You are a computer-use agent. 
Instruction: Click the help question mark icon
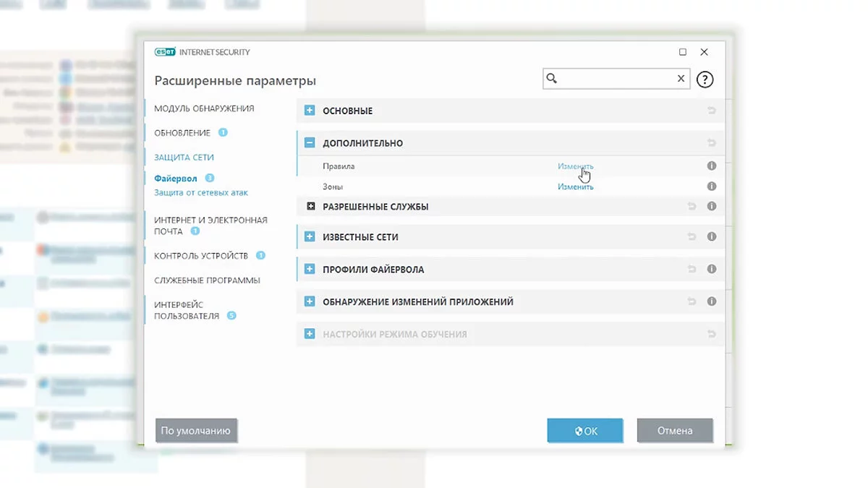click(x=705, y=80)
